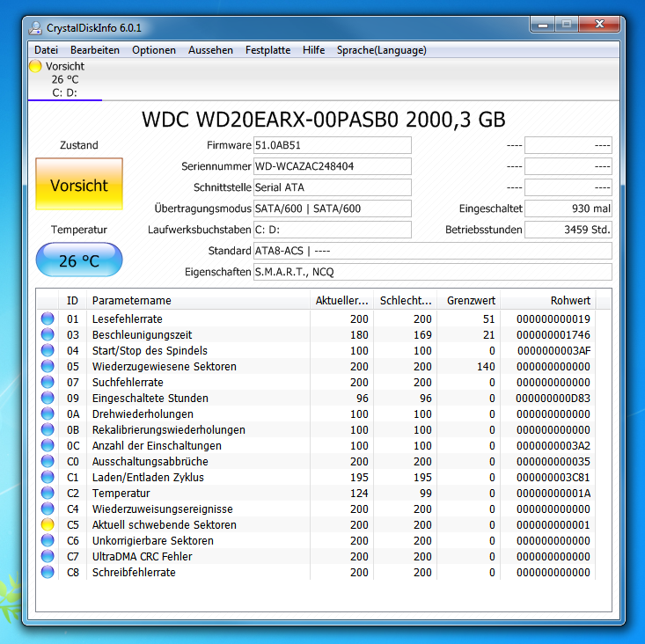
Task: Open the Optionen menu
Action: pyautogui.click(x=154, y=50)
